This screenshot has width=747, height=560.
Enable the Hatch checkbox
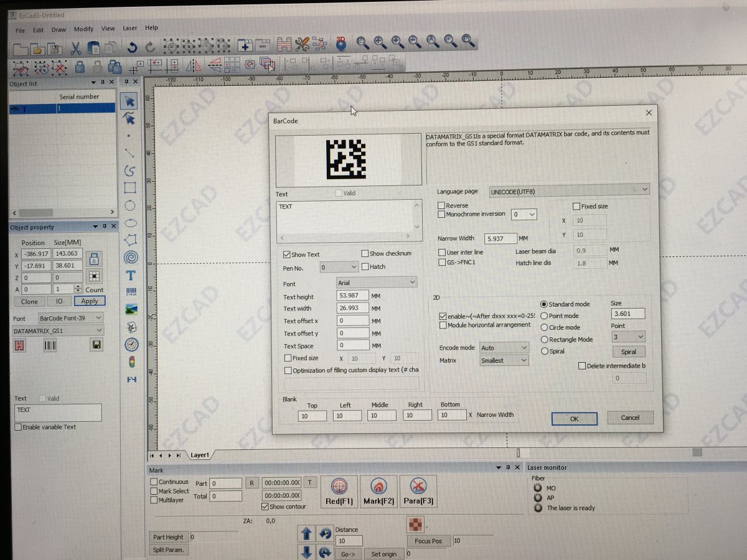[x=365, y=267]
